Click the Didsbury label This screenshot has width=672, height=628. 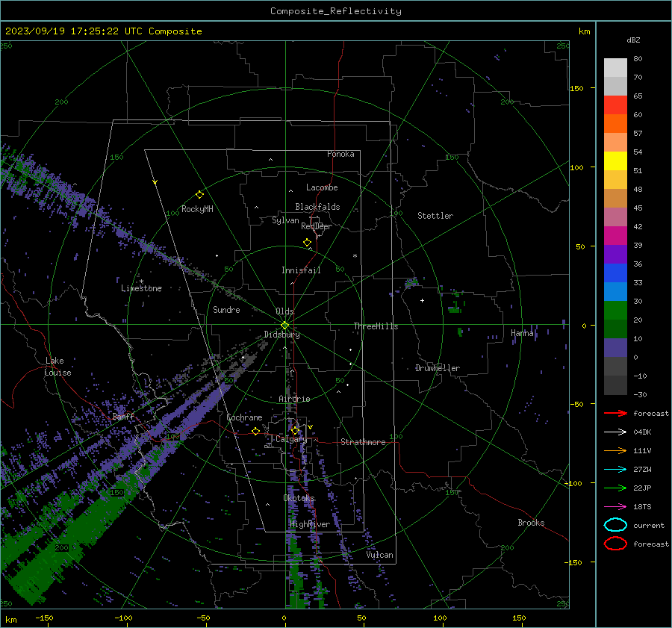pos(281,335)
